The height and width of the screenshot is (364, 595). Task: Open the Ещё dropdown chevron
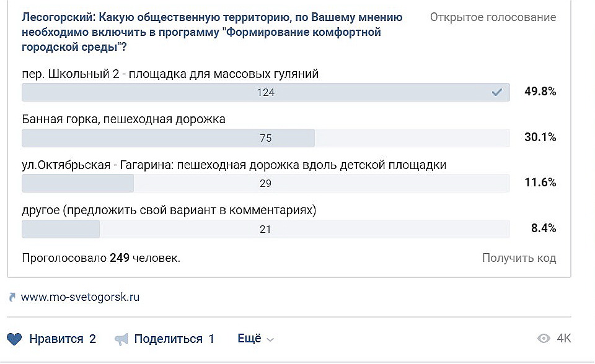click(270, 340)
